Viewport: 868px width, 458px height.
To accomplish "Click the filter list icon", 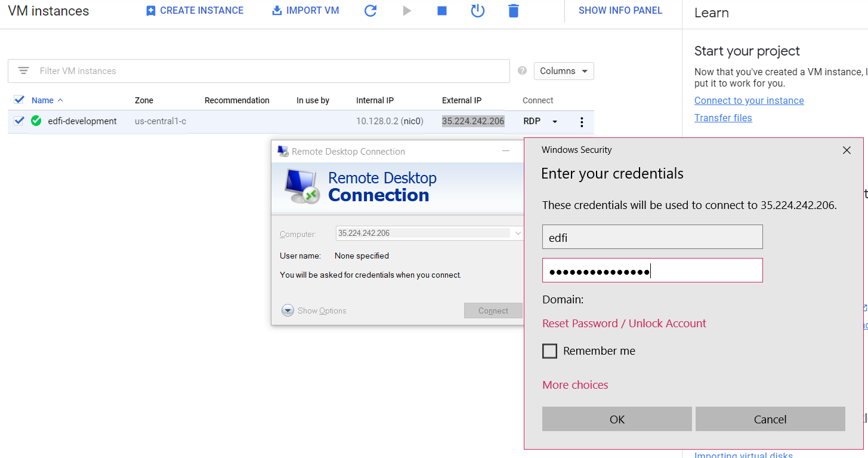I will [x=23, y=70].
